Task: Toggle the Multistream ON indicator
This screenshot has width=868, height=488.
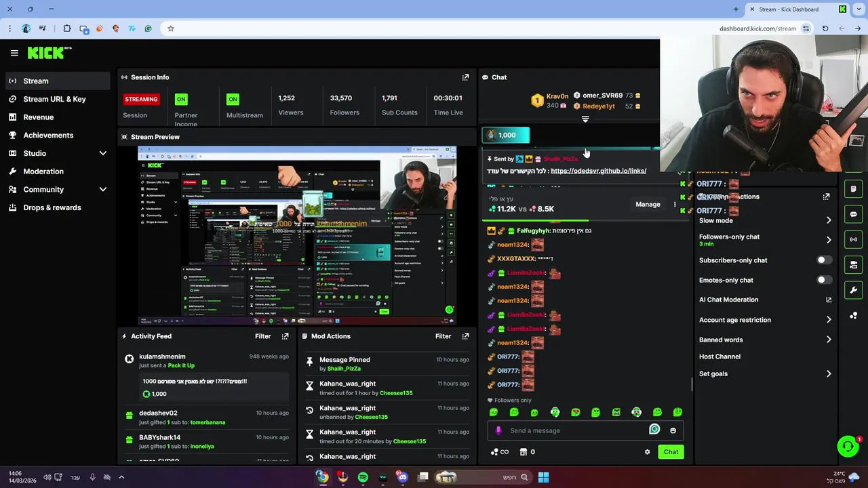Action: point(233,99)
